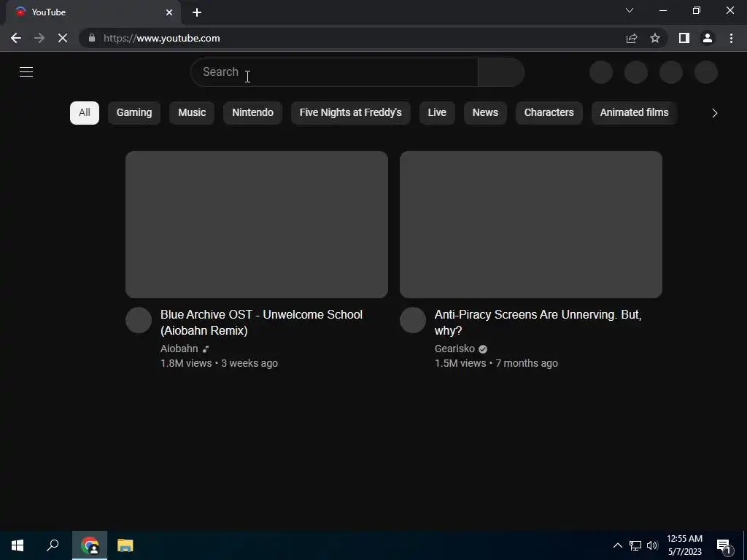Open Windows taskbar search
The image size is (747, 560).
coord(53,545)
